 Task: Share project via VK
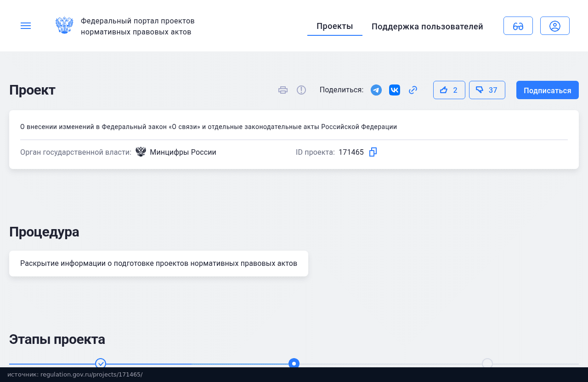[x=395, y=90]
